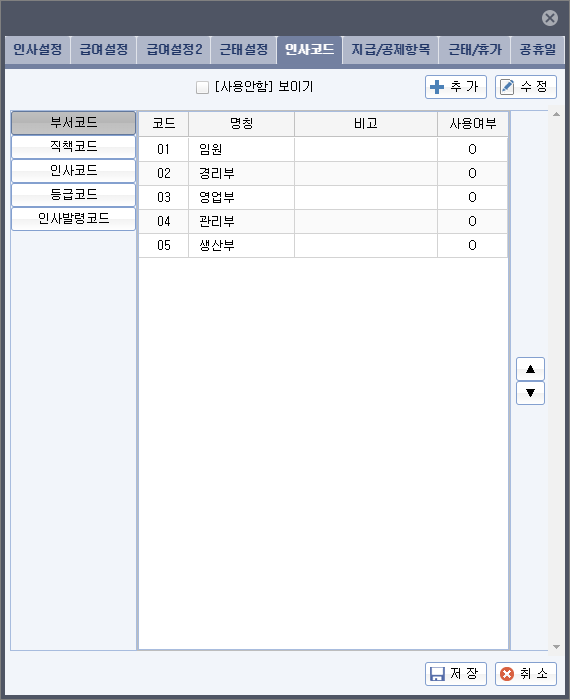Screen dimensions: 570x700
Task: Select the 직책코드 category
Action: pos(73,147)
